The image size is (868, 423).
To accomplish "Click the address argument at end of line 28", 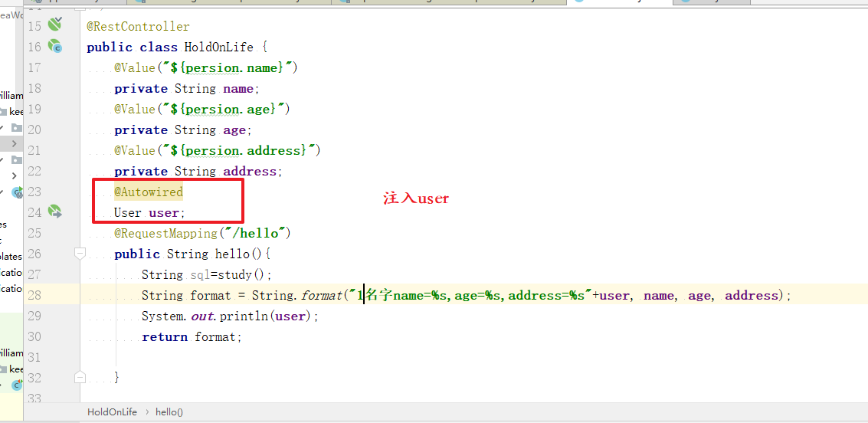I will click(x=752, y=296).
